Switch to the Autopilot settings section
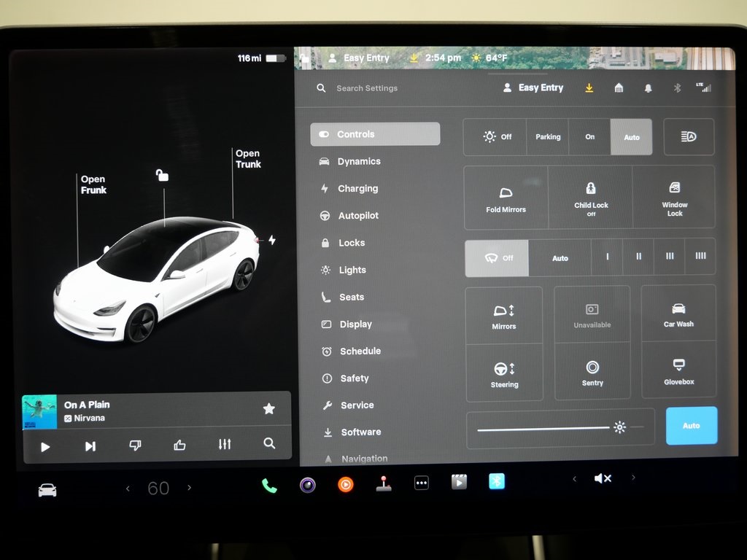The width and height of the screenshot is (747, 560). coord(357,215)
